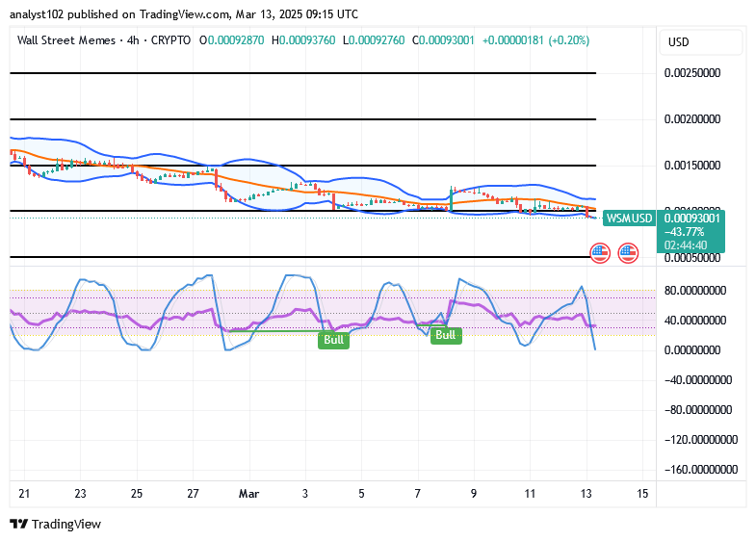Viewport: 756px width, 541px height.
Task: Click the close value C0.00093001
Action: [444, 40]
